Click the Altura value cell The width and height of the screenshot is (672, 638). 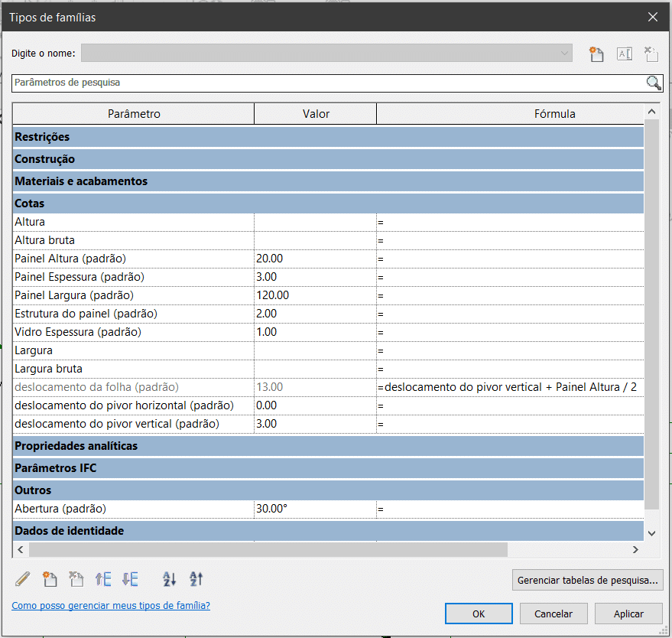coord(316,222)
